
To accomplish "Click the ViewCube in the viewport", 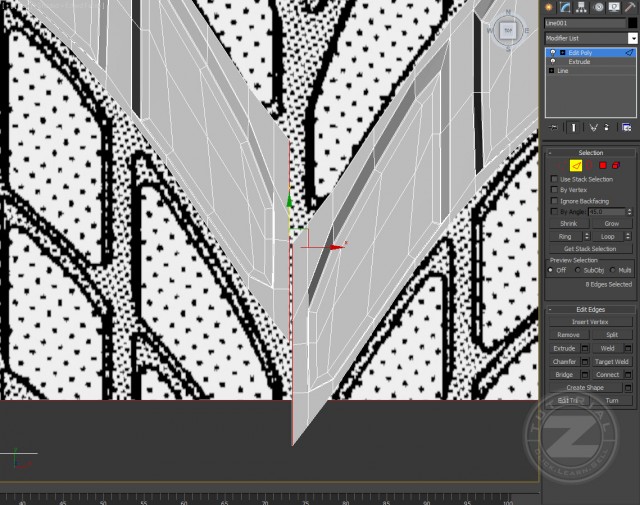I will coord(507,31).
